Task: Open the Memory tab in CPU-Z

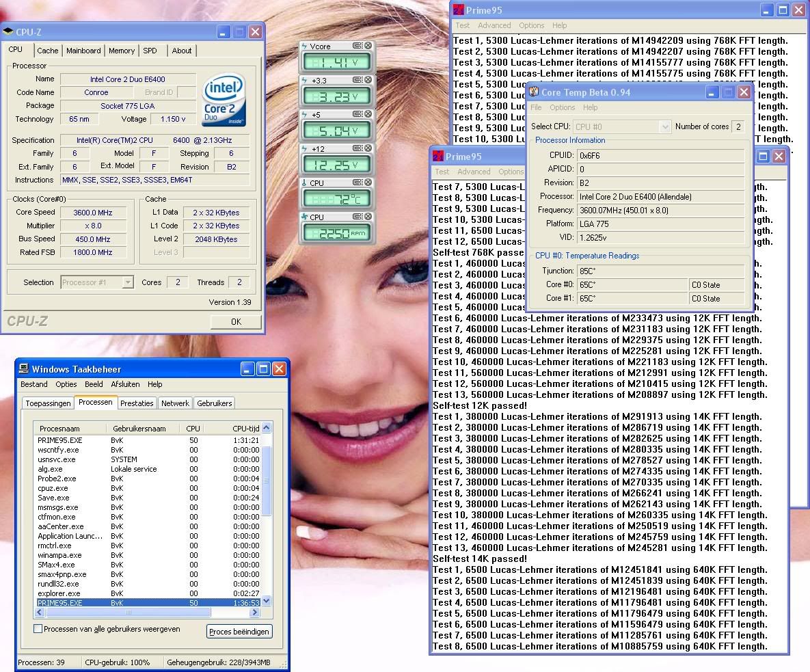Action: coord(122,51)
